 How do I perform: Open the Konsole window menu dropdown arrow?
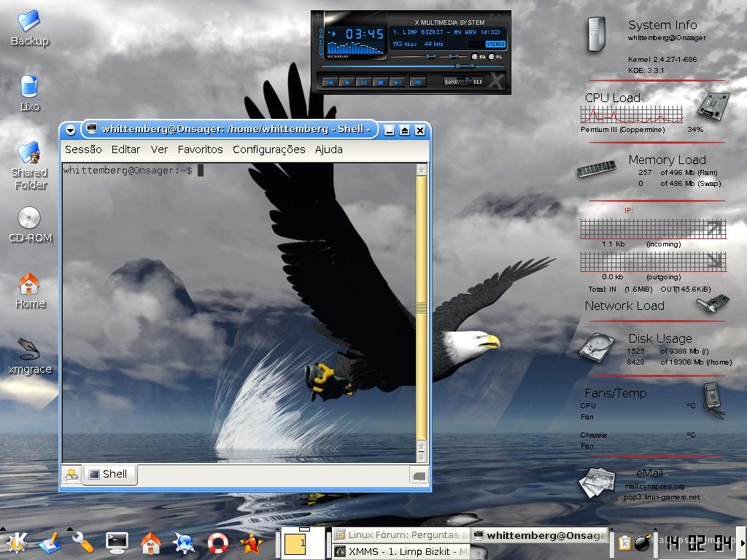pos(71,130)
